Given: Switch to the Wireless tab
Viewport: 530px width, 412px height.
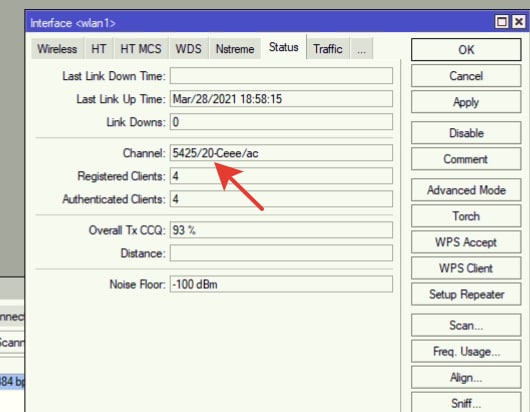Looking at the screenshot, I should pos(57,49).
